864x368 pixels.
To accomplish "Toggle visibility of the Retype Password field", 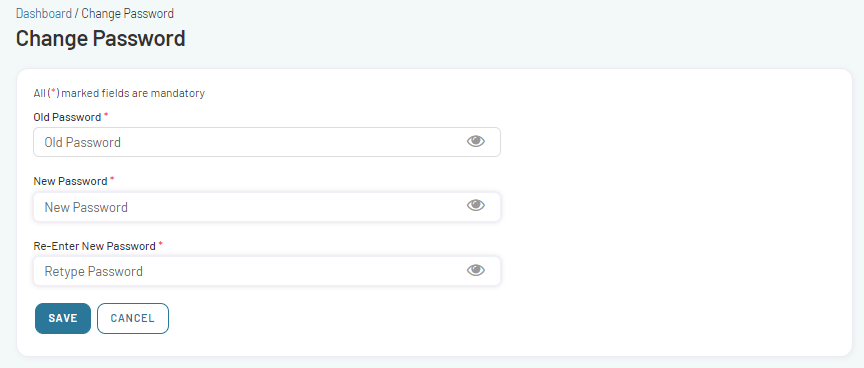I will 476,270.
